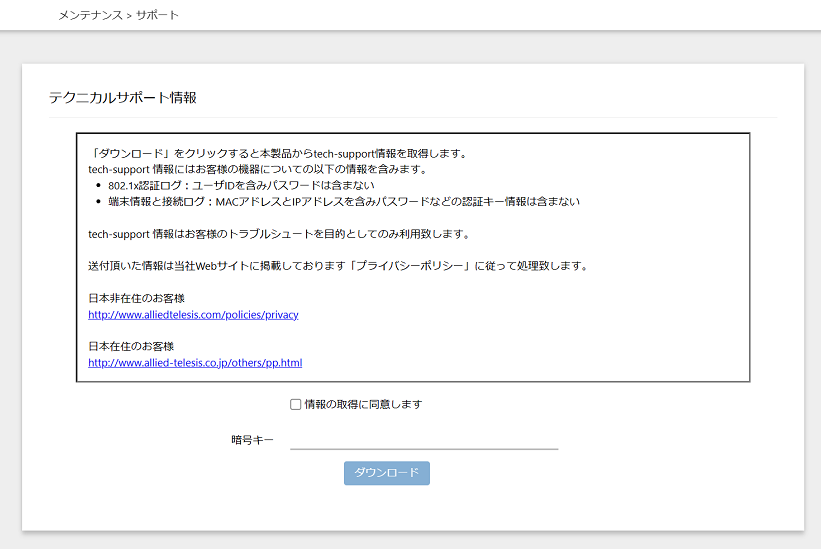
Task: Click the 端末情報と接続ログ bullet text
Action: [x=344, y=201]
